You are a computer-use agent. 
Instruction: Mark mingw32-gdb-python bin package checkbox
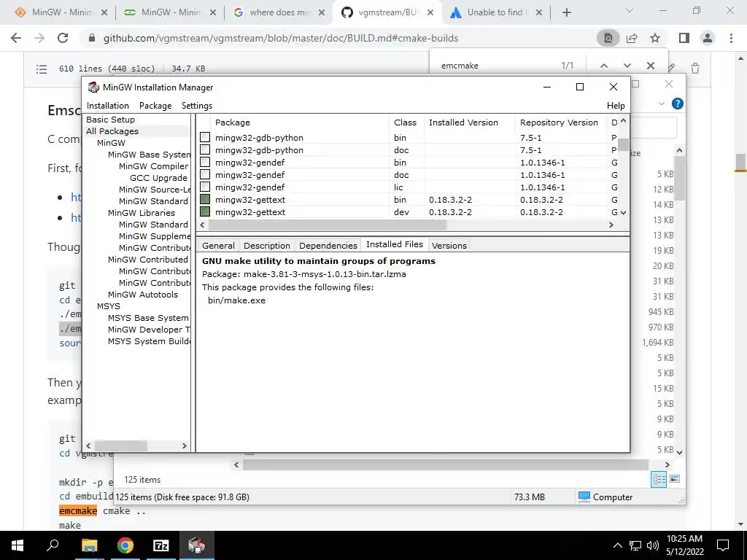(x=205, y=138)
